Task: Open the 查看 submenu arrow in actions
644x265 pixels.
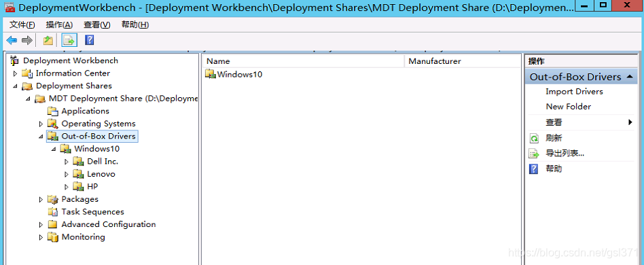Action: point(630,122)
